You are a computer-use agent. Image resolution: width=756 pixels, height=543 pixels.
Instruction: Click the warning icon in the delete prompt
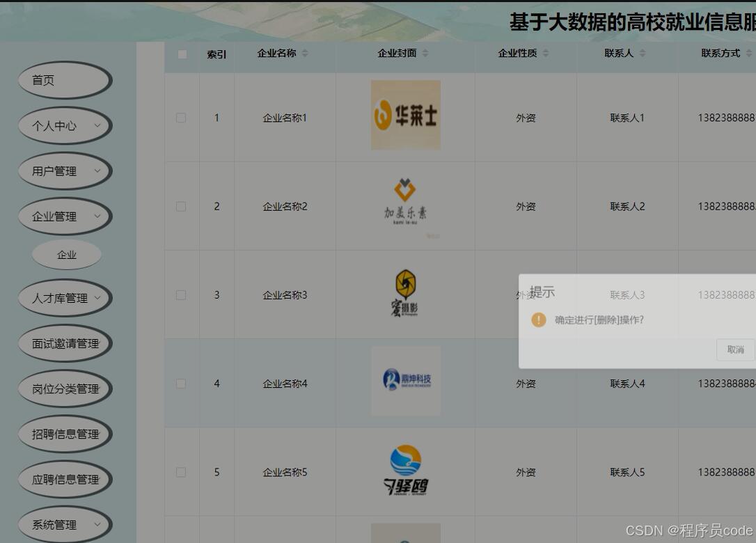click(537, 321)
